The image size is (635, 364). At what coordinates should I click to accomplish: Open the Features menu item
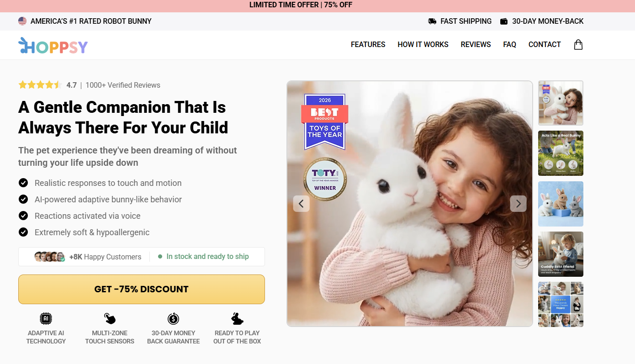click(x=368, y=44)
